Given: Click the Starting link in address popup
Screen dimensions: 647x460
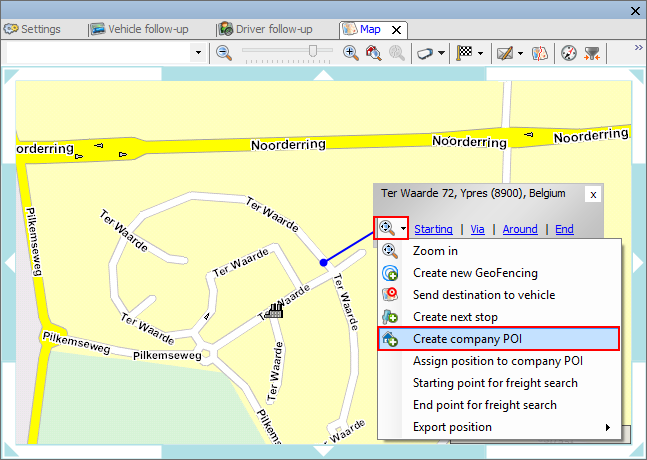Looking at the screenshot, I should [x=433, y=229].
